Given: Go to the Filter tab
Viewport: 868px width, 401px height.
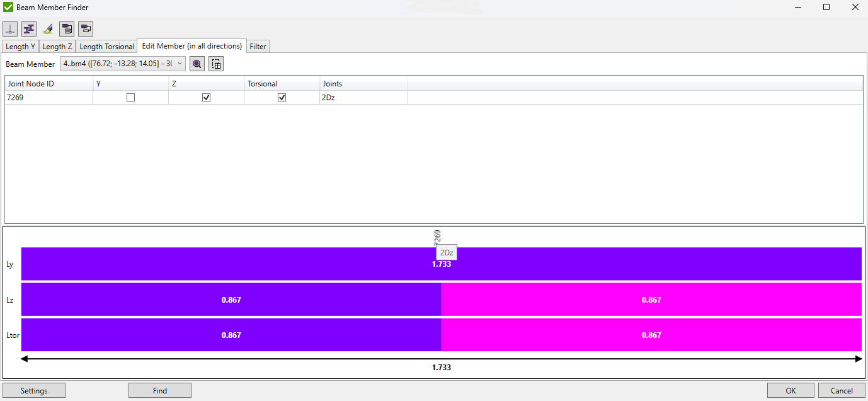Looking at the screenshot, I should [x=258, y=47].
